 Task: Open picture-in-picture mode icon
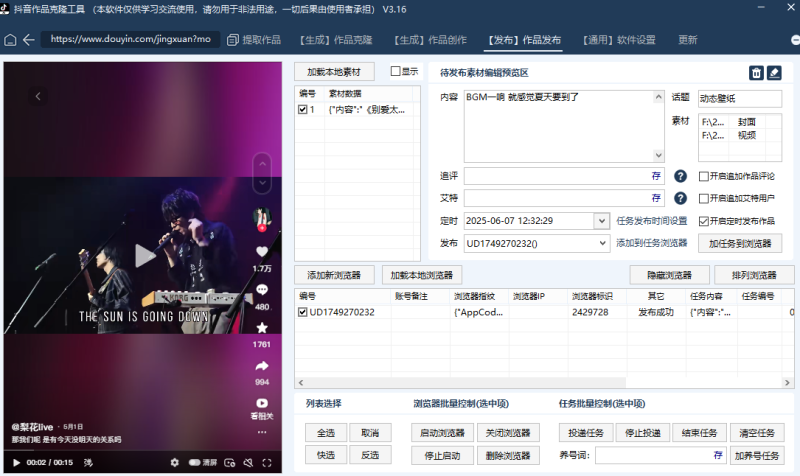230,463
